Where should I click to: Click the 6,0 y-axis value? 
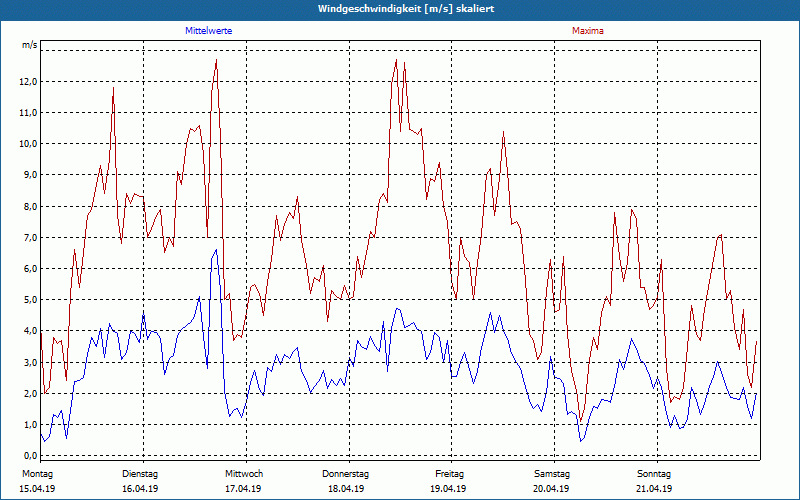pos(29,269)
